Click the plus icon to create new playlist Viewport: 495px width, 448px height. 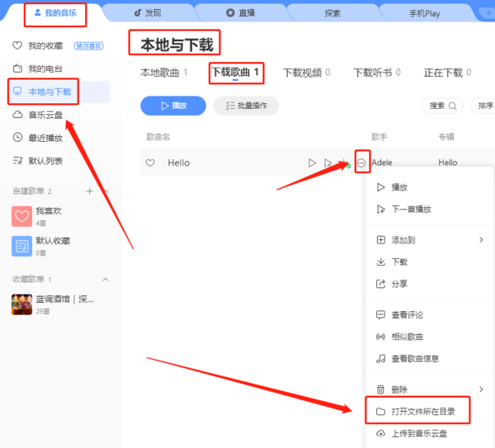click(x=90, y=191)
